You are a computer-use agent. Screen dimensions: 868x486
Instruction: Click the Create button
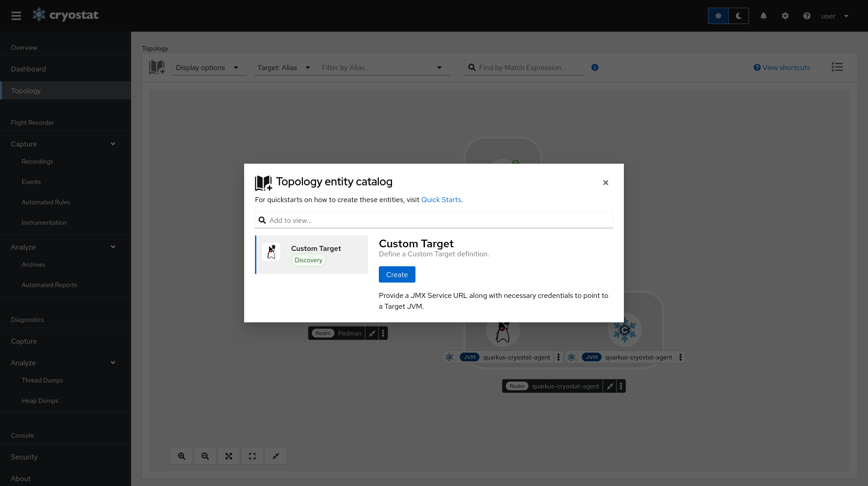coord(397,274)
